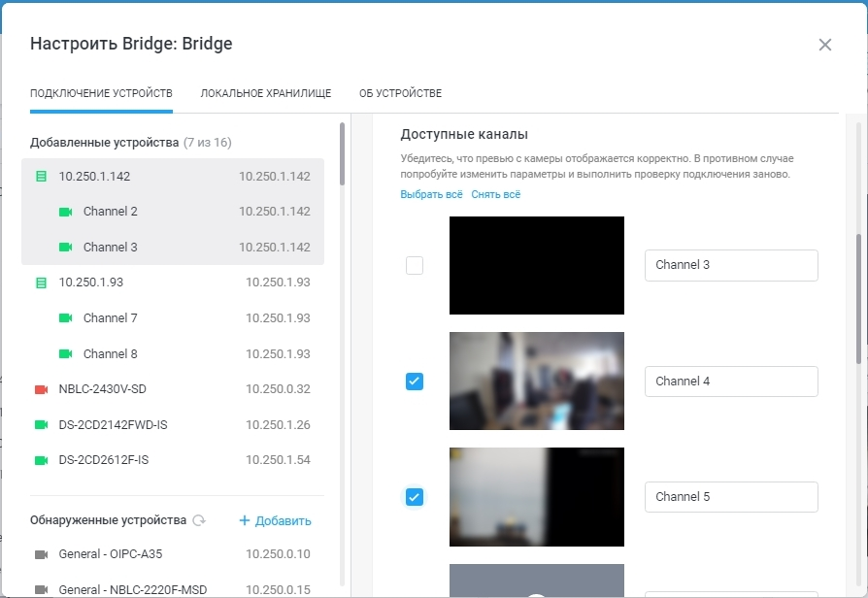Edit the Channel 5 name field

coord(731,497)
